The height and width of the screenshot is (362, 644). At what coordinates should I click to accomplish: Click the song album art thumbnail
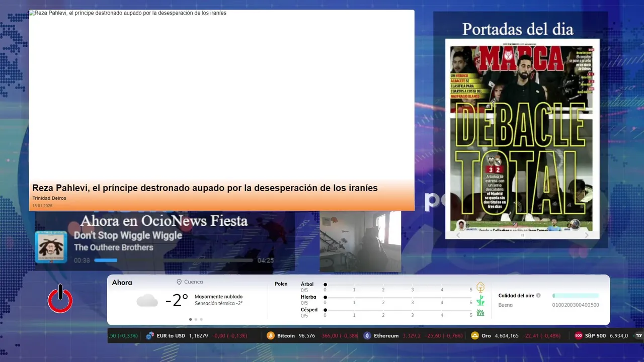pos(51,247)
